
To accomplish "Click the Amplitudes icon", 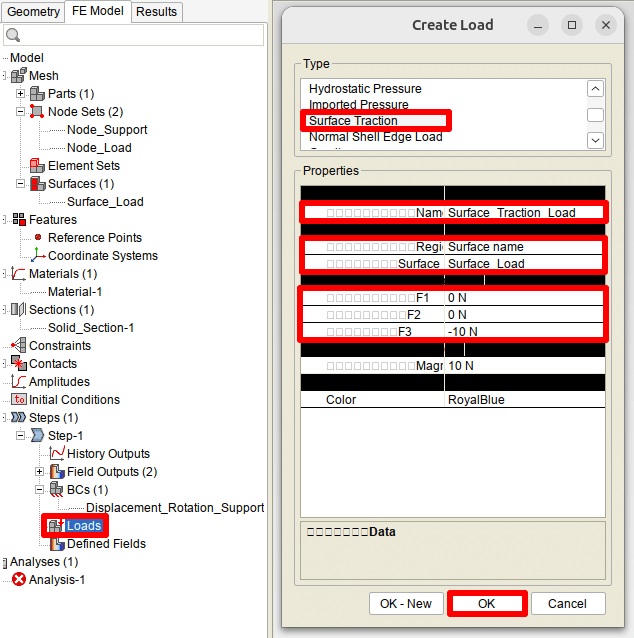I will (19, 381).
